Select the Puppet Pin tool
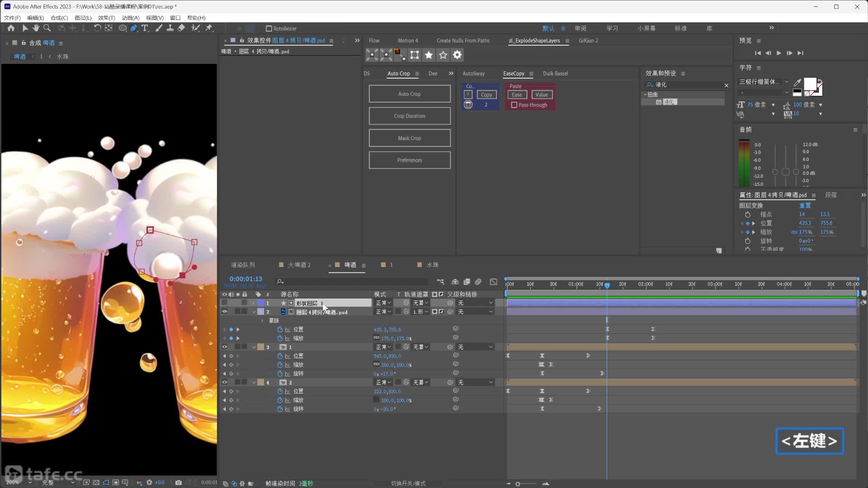 [209, 28]
